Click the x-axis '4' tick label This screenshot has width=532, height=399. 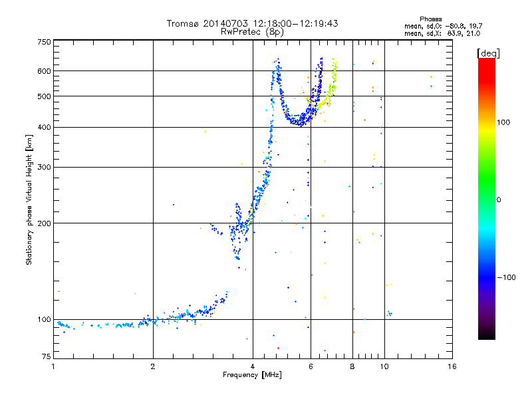click(x=253, y=366)
